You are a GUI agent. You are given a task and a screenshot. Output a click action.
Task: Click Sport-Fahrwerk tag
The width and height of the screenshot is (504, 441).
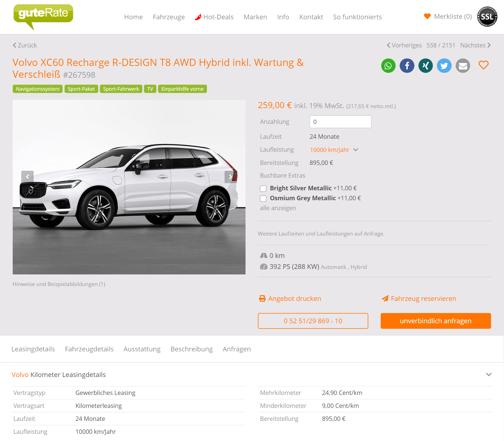121,89
